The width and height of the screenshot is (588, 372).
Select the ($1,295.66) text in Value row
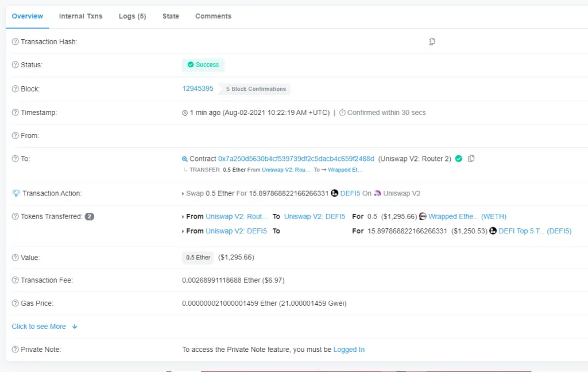click(236, 257)
